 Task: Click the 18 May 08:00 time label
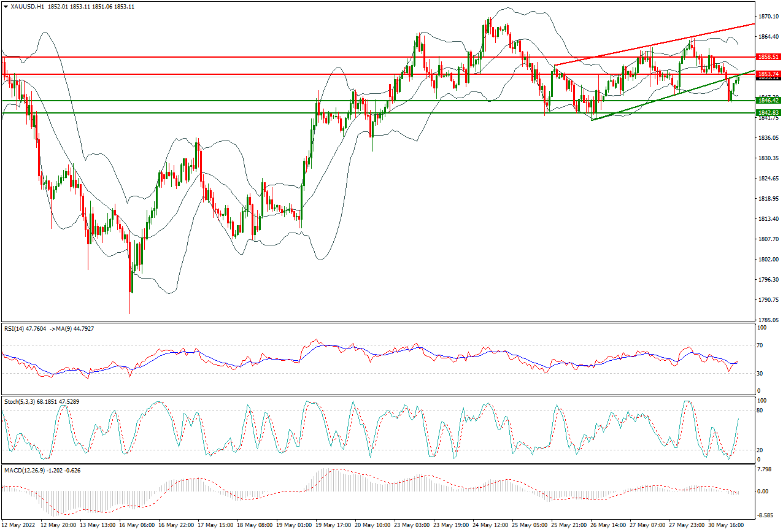[x=255, y=526]
